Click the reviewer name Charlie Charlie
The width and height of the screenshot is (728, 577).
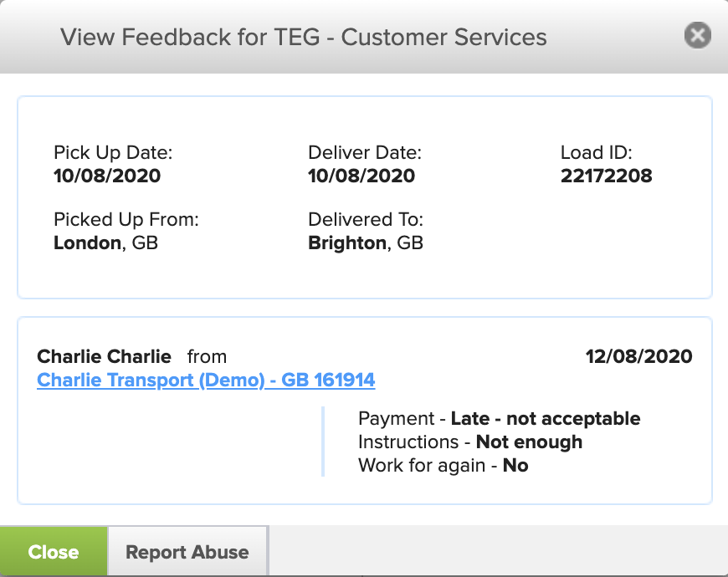pyautogui.click(x=105, y=357)
